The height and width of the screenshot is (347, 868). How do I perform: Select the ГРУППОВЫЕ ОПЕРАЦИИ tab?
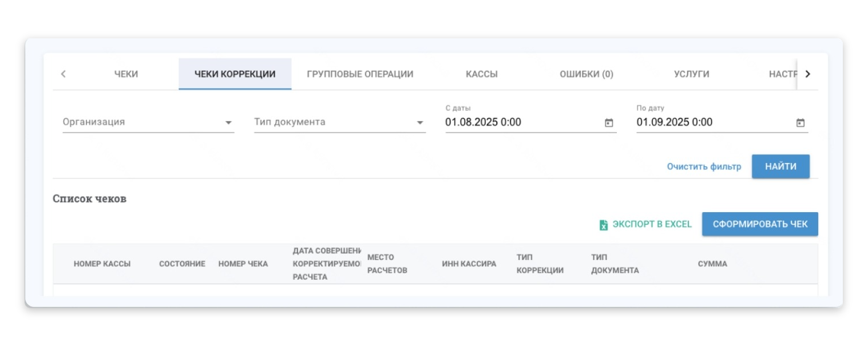point(361,73)
